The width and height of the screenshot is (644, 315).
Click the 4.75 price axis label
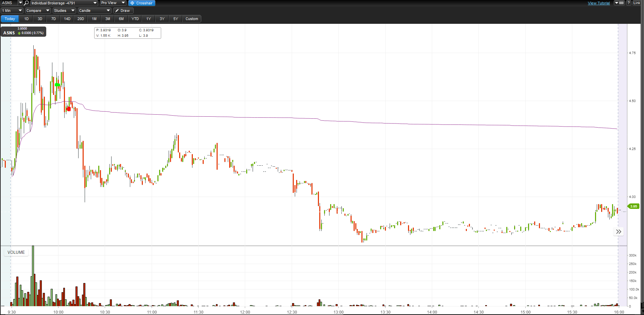(632, 53)
